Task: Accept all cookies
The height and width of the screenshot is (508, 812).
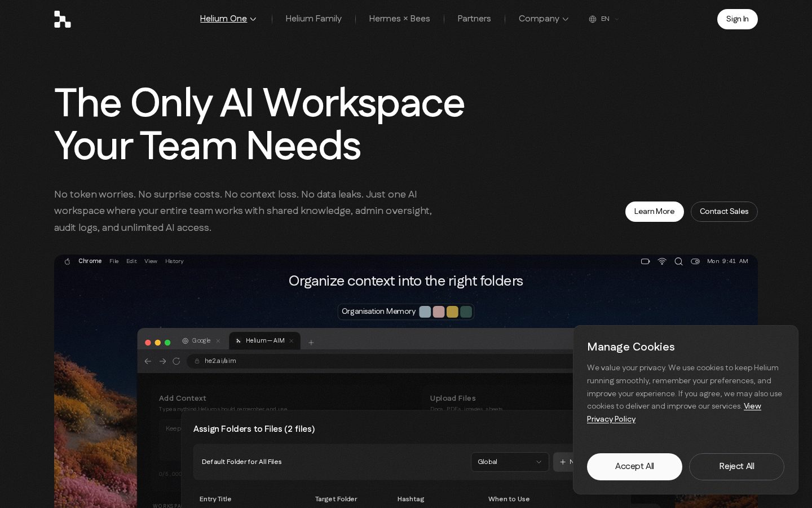Action: point(634,467)
